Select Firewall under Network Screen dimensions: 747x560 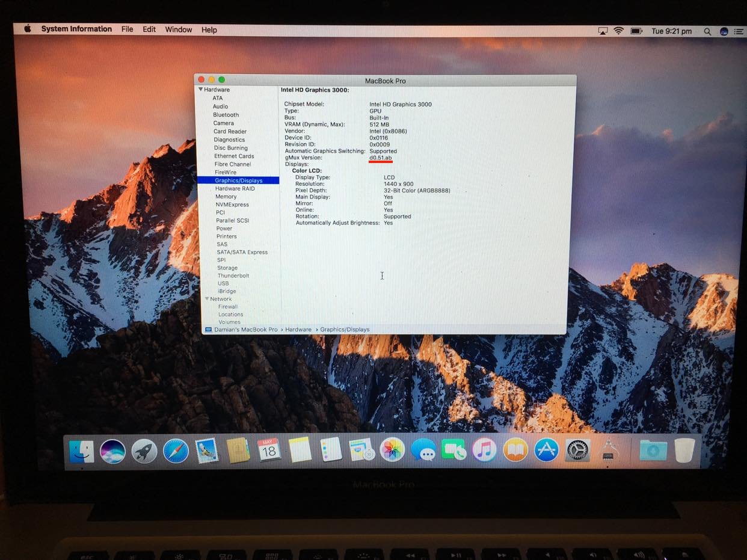point(228,307)
